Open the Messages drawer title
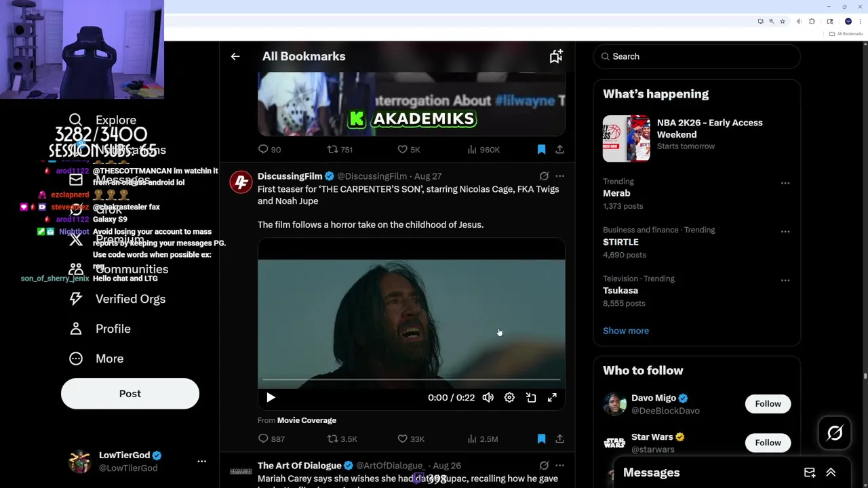The width and height of the screenshot is (868, 488). (x=651, y=472)
